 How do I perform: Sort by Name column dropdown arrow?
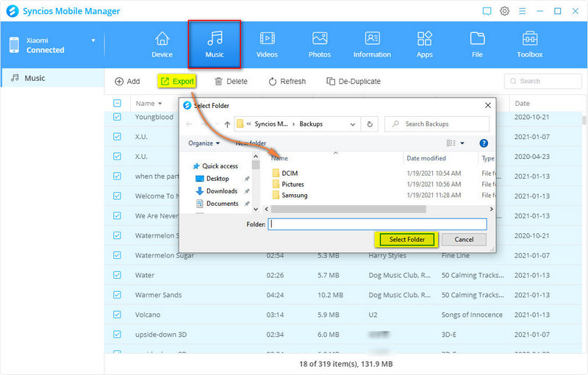[160, 104]
